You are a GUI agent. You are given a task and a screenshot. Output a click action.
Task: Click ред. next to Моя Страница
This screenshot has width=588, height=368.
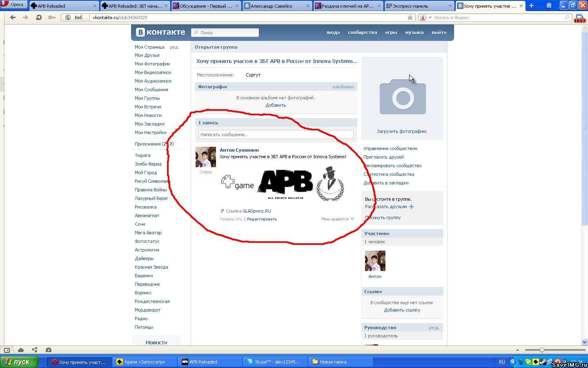(174, 47)
